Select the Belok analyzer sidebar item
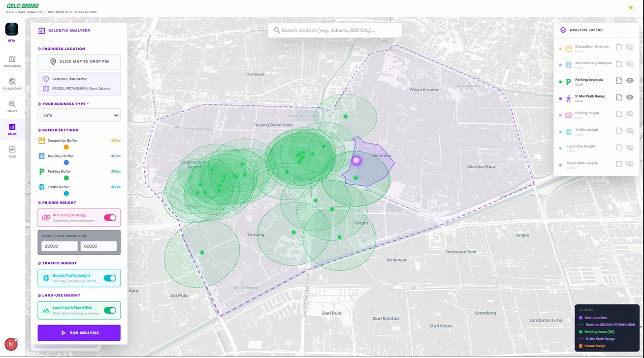This screenshot has width=644, height=358. 12,130
